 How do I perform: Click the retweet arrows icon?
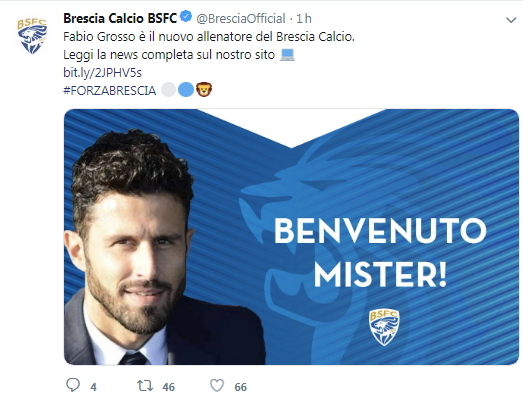145,386
